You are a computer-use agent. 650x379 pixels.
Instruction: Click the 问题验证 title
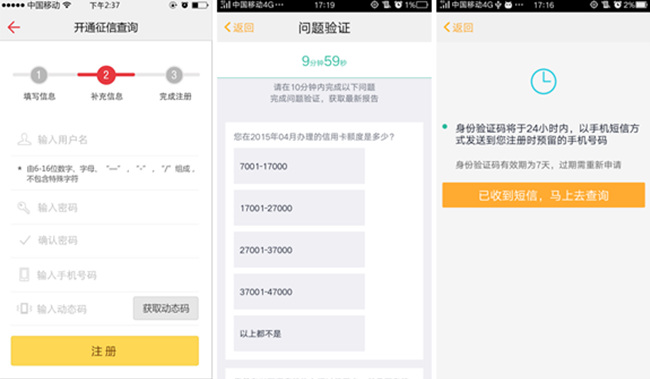pyautogui.click(x=324, y=28)
